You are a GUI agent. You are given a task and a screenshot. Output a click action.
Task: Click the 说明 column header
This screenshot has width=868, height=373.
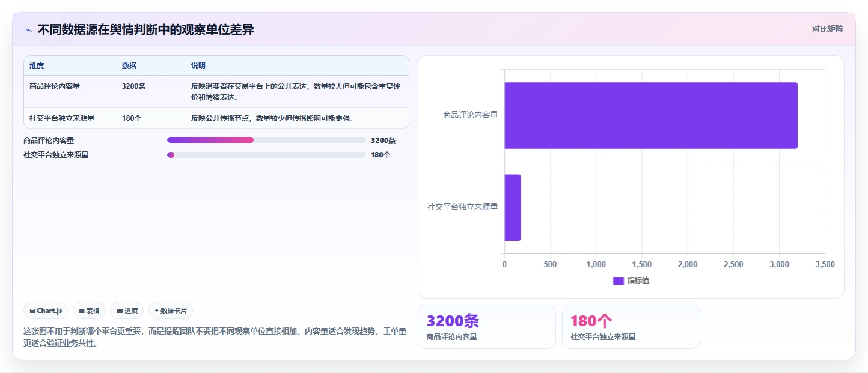[x=198, y=66]
